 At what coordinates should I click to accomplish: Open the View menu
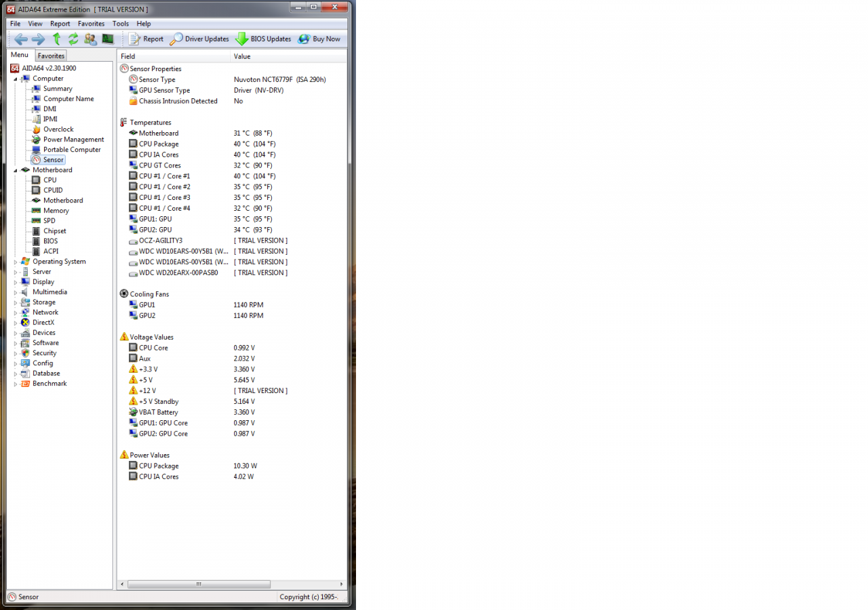click(x=35, y=24)
